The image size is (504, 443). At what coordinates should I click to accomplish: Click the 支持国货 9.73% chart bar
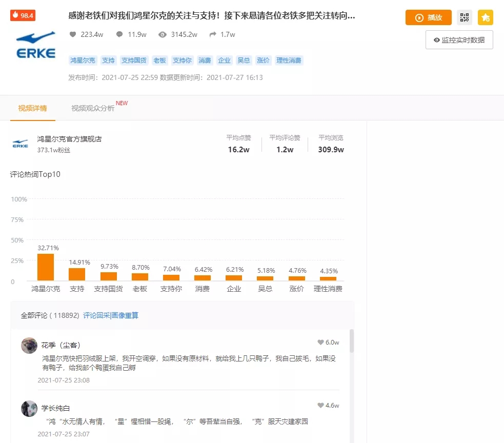click(109, 276)
